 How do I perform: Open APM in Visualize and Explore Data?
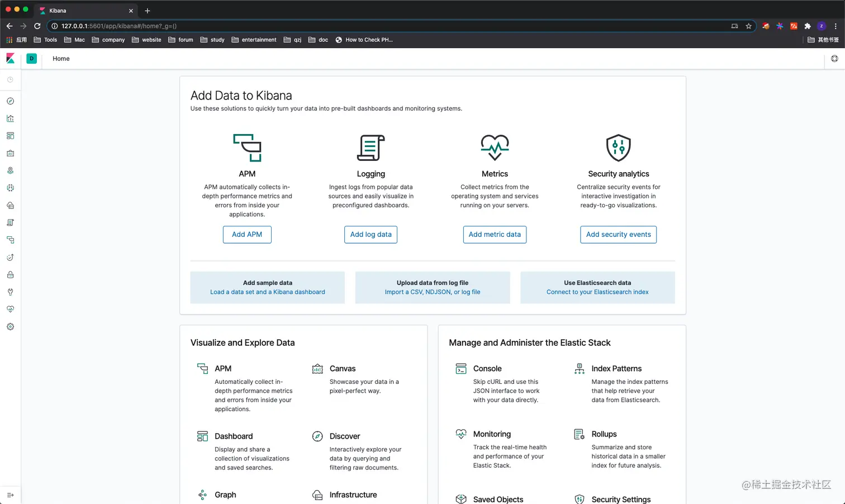[x=223, y=369]
